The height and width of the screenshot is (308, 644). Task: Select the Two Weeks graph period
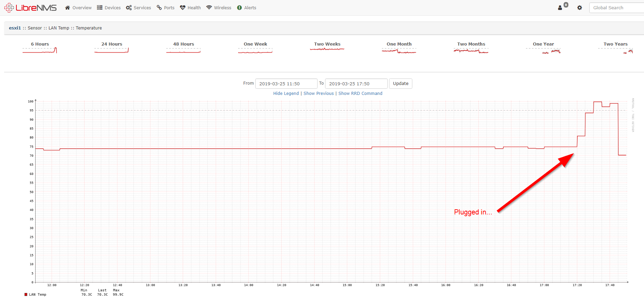point(327,44)
